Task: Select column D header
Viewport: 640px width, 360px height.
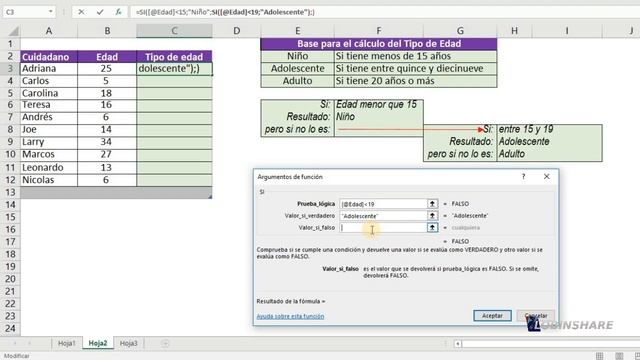Action: point(236,31)
